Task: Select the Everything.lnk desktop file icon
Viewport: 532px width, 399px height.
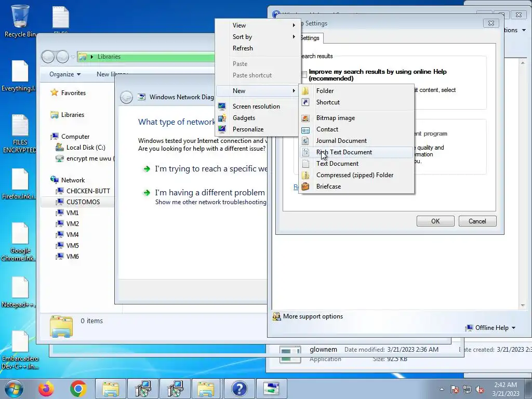Action: (x=19, y=76)
